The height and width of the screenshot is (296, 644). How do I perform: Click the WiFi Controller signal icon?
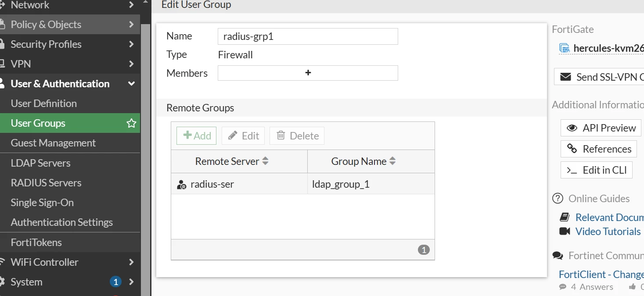3,262
